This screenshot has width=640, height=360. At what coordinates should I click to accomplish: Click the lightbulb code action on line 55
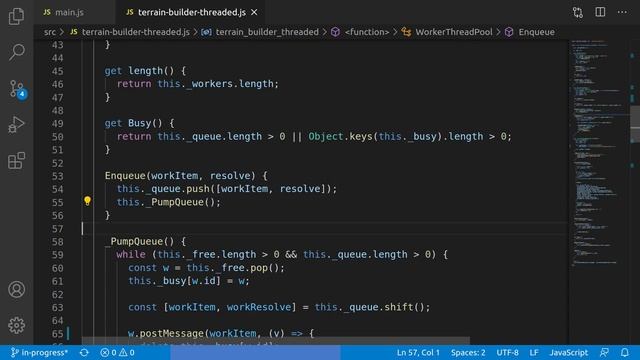(87, 201)
